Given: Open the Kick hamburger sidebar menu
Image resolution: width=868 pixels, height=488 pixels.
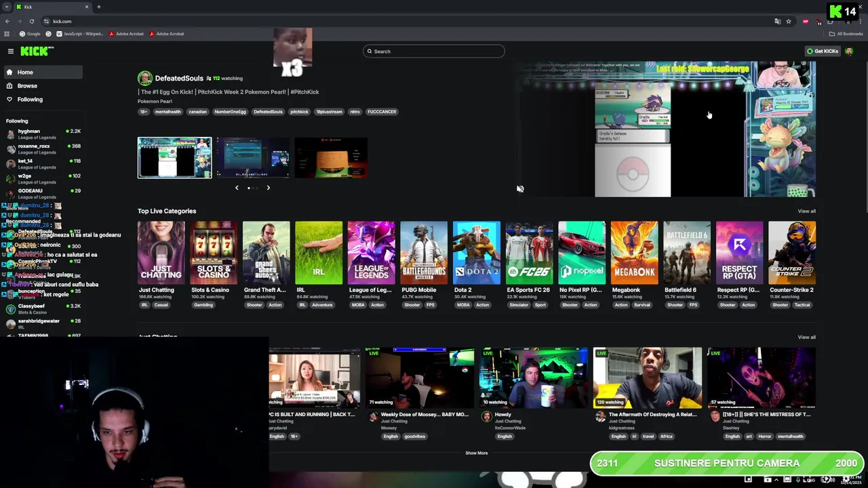Looking at the screenshot, I should click(x=11, y=52).
